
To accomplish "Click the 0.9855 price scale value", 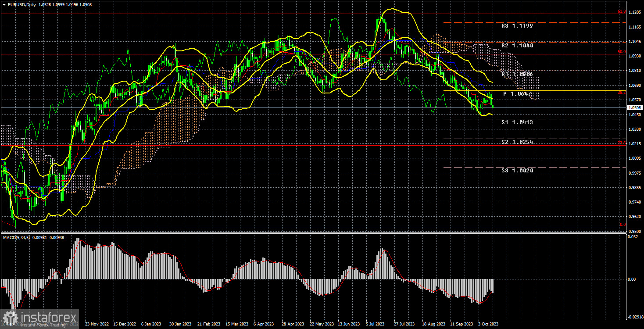I will tap(635, 187).
